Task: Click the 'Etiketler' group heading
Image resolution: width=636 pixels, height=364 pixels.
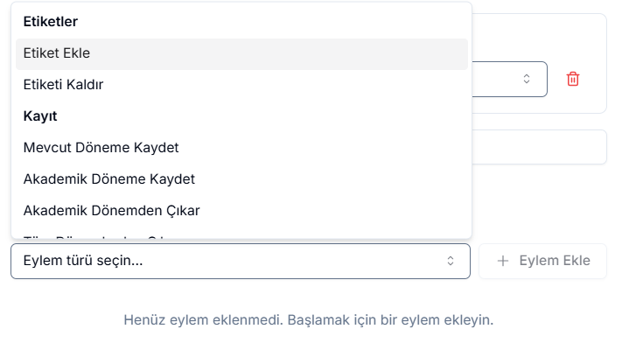Action: (x=51, y=21)
